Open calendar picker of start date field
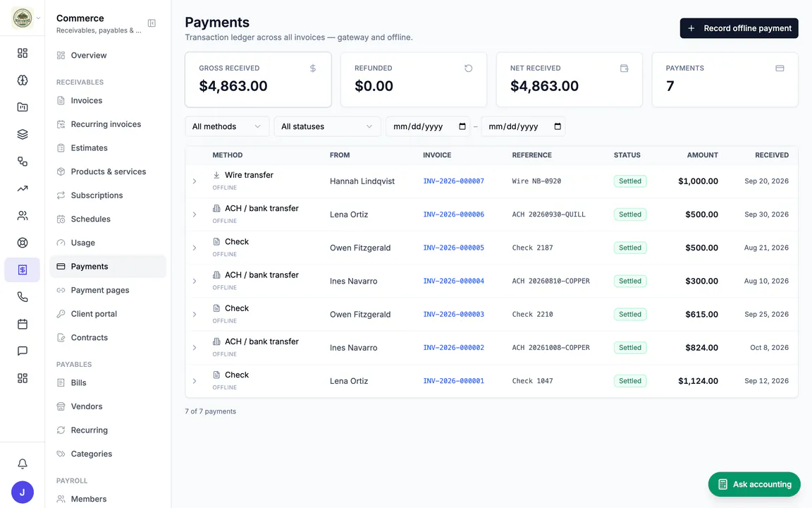The image size is (812, 508). pyautogui.click(x=462, y=126)
